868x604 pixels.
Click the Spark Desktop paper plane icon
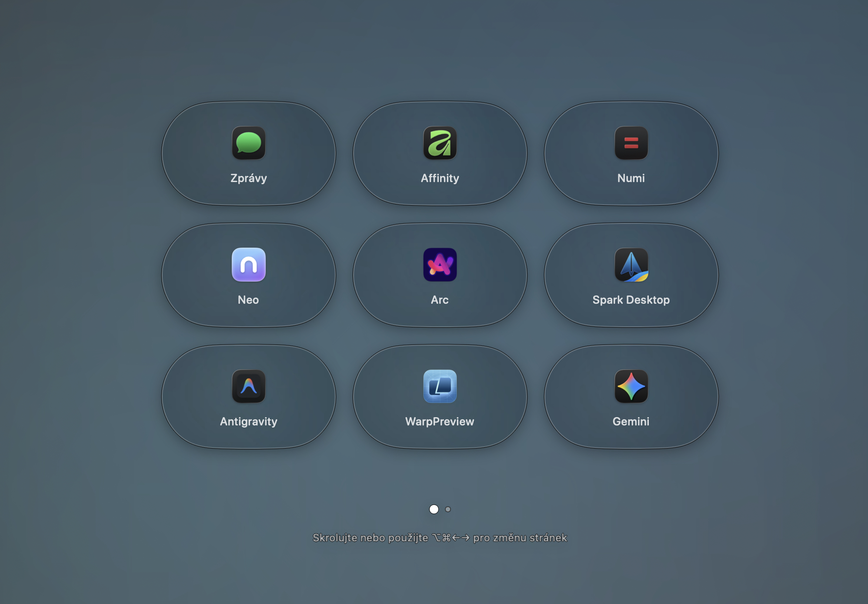631,265
